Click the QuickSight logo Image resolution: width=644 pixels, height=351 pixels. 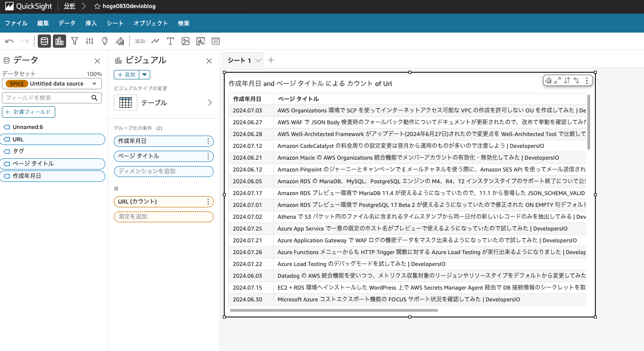pyautogui.click(x=28, y=6)
